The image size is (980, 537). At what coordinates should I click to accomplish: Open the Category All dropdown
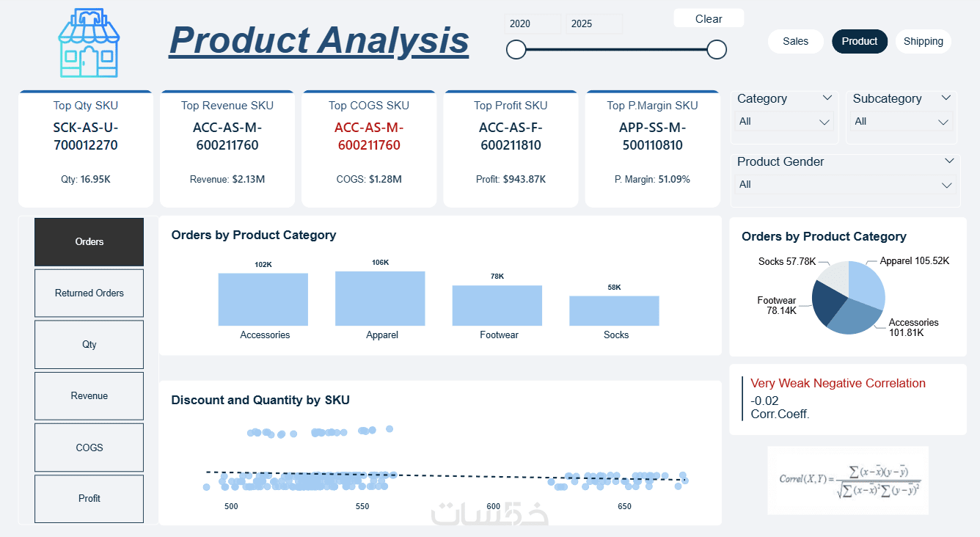pyautogui.click(x=784, y=122)
